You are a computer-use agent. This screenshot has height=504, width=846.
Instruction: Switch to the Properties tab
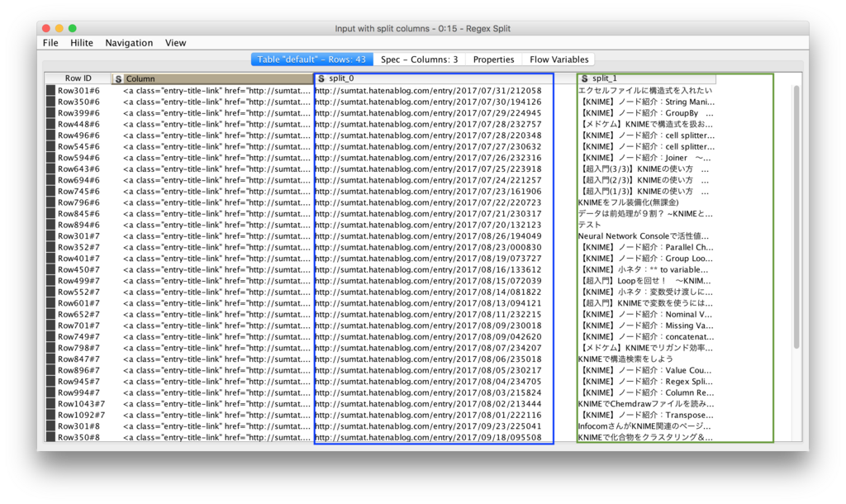click(494, 59)
